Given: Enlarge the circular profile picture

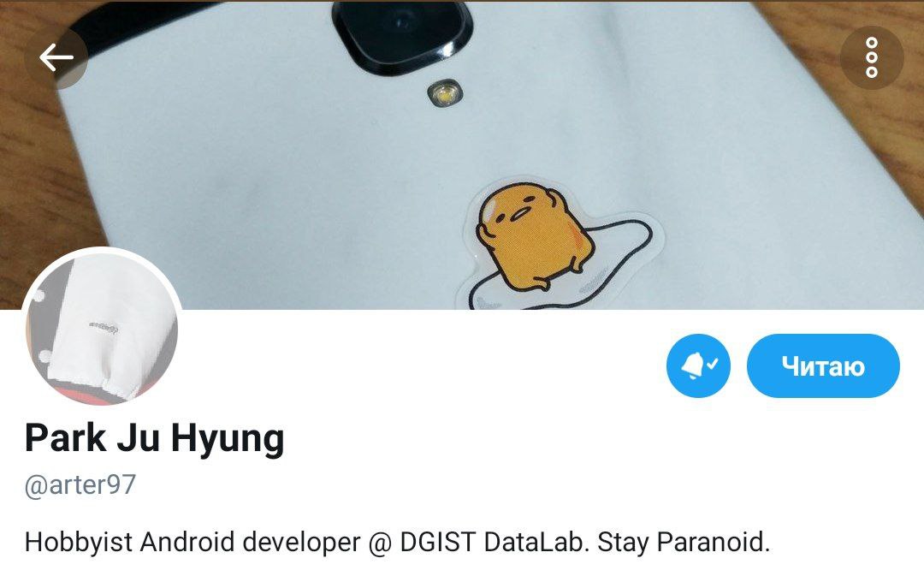Looking at the screenshot, I should (101, 327).
